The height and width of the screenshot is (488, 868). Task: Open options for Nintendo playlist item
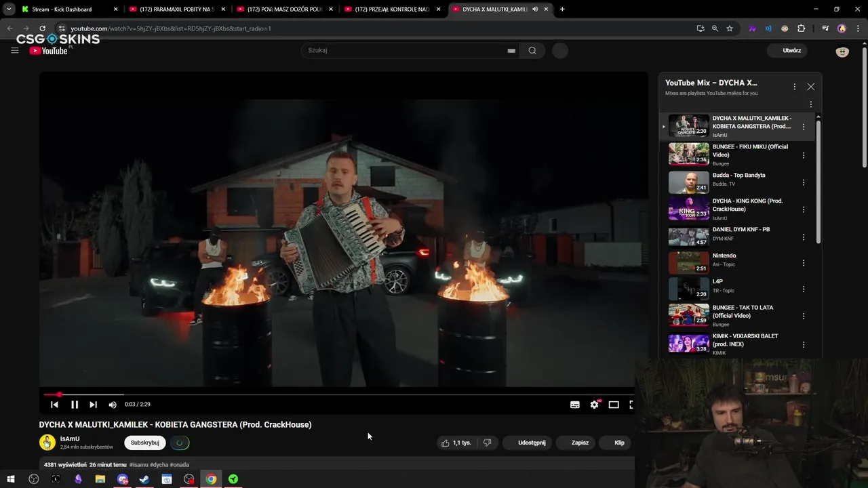point(804,263)
